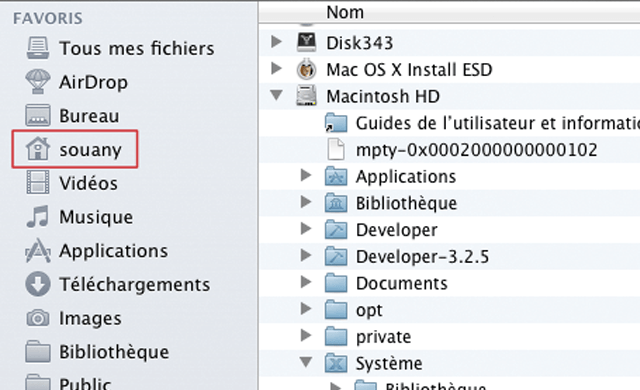
Task: Click the private folder icon
Action: 336,337
